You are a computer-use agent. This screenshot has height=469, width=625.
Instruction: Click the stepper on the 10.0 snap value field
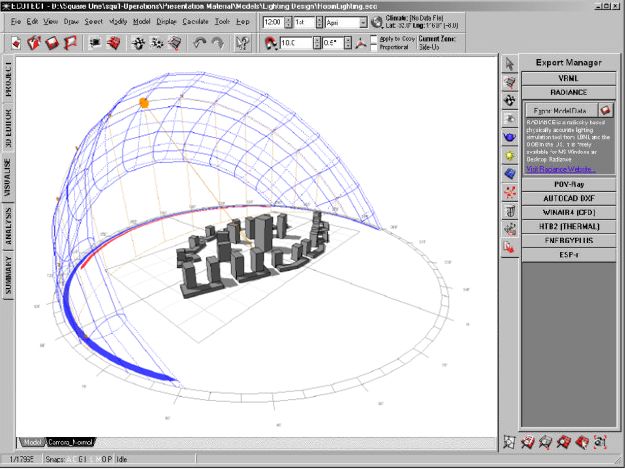317,43
